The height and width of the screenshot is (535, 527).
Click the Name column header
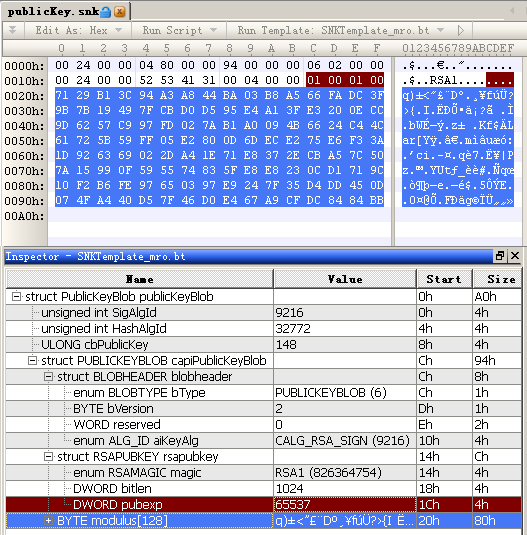(x=140, y=279)
